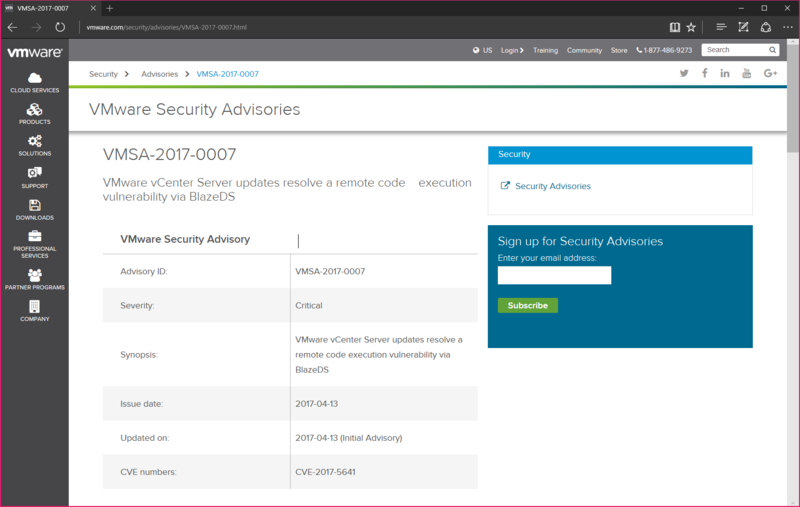Click the VMware logo
Viewport: 800px width, 507px height.
tap(35, 52)
